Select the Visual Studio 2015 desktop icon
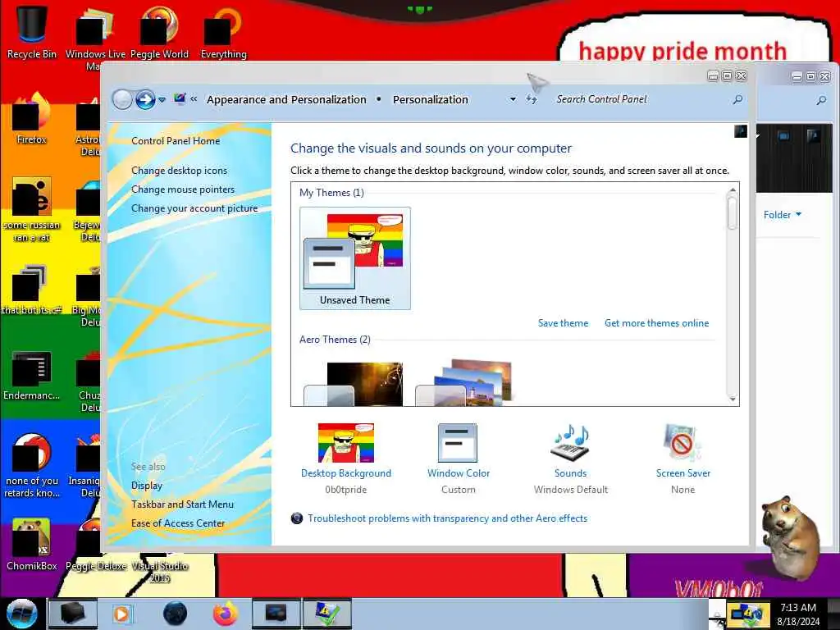Image resolution: width=840 pixels, height=630 pixels. click(x=160, y=571)
